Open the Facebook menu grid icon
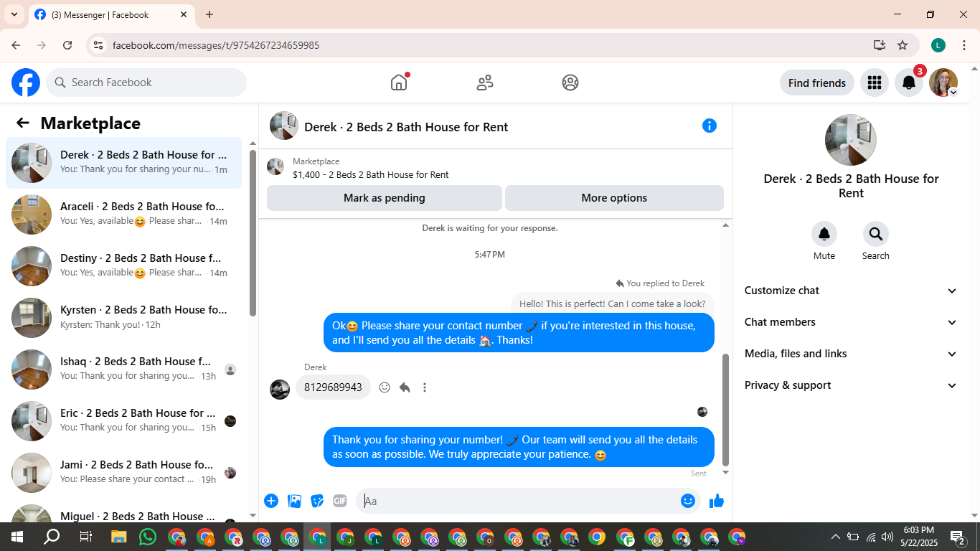The height and width of the screenshot is (551, 980). point(874,83)
